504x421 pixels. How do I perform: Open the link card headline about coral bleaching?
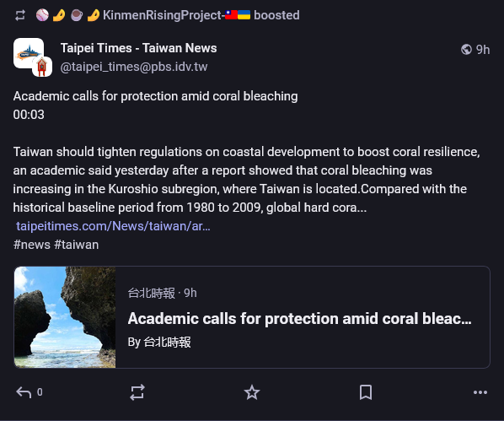point(299,319)
